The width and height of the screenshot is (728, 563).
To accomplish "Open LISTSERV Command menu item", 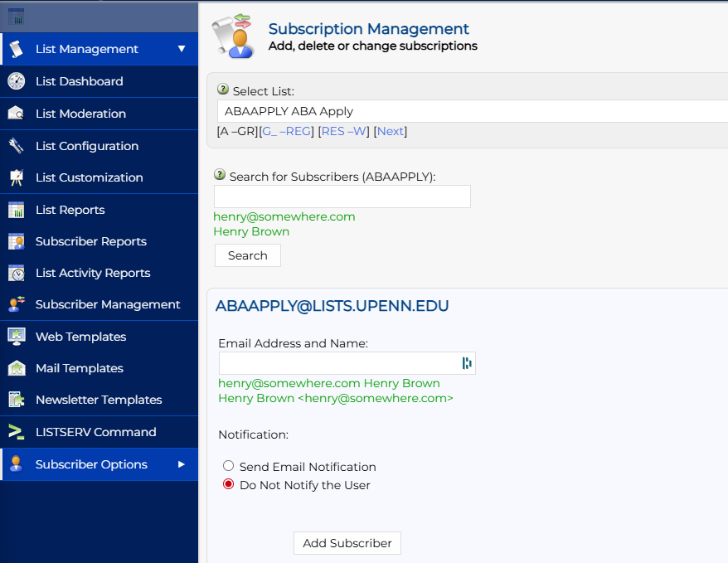I will tap(99, 432).
